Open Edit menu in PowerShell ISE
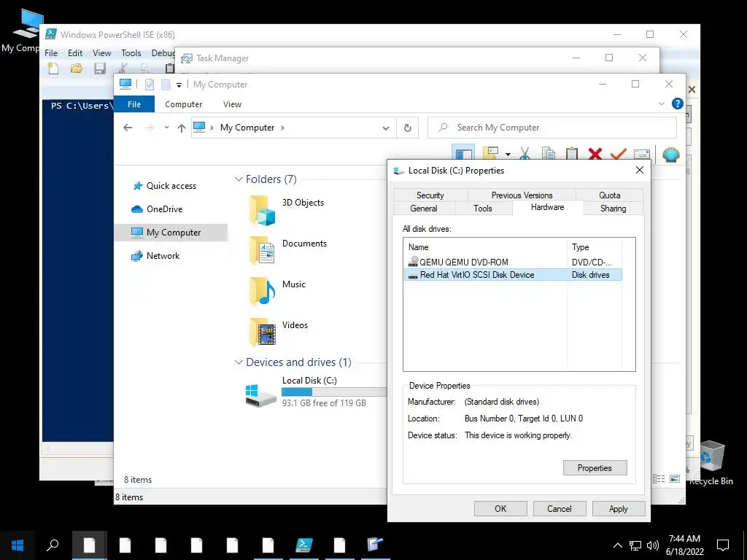The width and height of the screenshot is (747, 560). click(x=75, y=52)
